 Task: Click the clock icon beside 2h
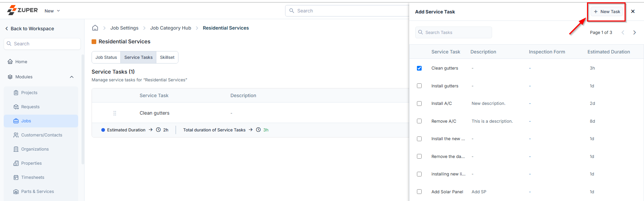coord(158,130)
